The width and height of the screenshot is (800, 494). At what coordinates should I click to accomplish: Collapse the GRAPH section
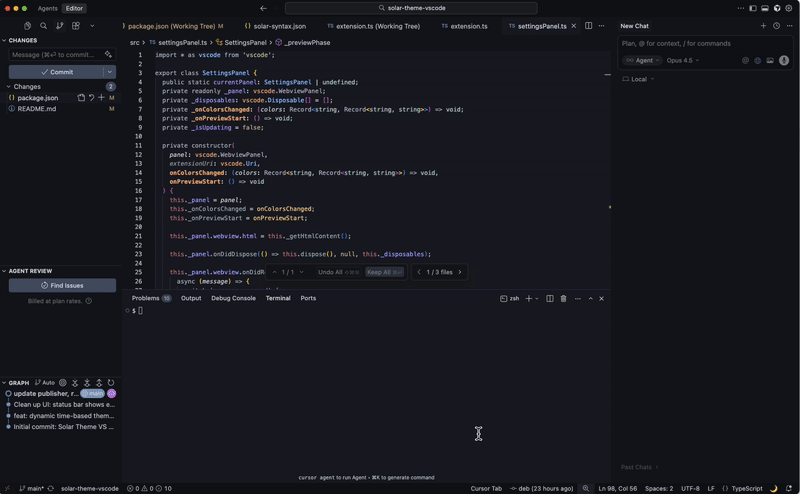(16, 382)
